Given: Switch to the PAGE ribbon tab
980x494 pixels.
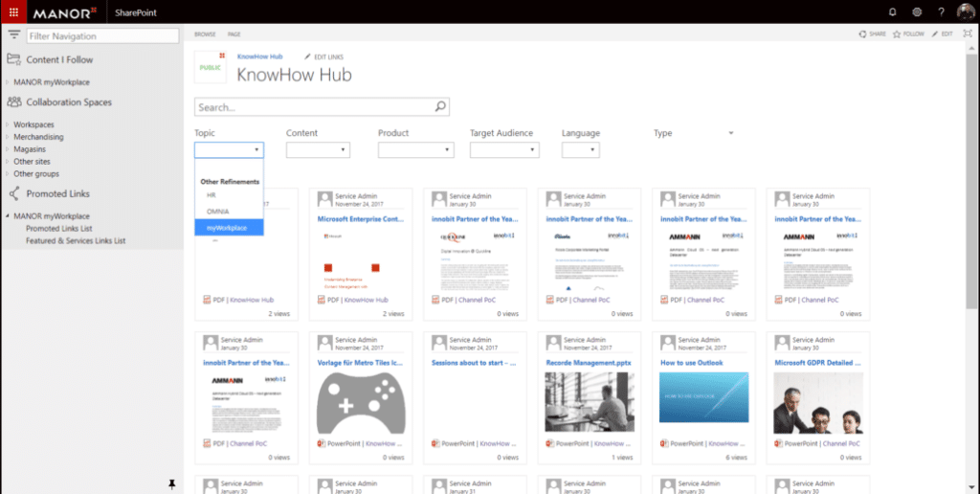Looking at the screenshot, I should click(x=234, y=34).
